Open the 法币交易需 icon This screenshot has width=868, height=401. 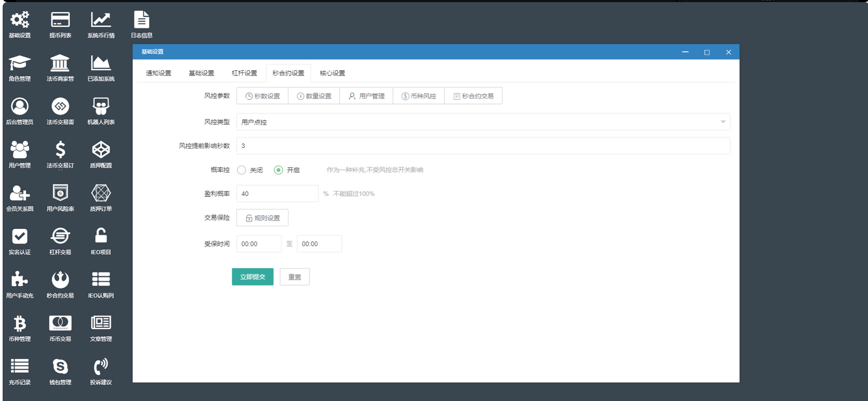[60, 107]
